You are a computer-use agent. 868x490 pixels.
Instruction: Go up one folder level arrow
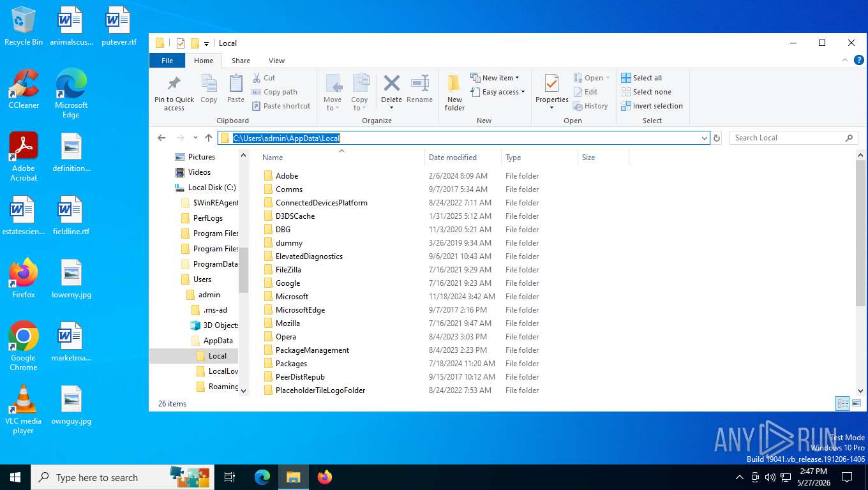(x=209, y=138)
